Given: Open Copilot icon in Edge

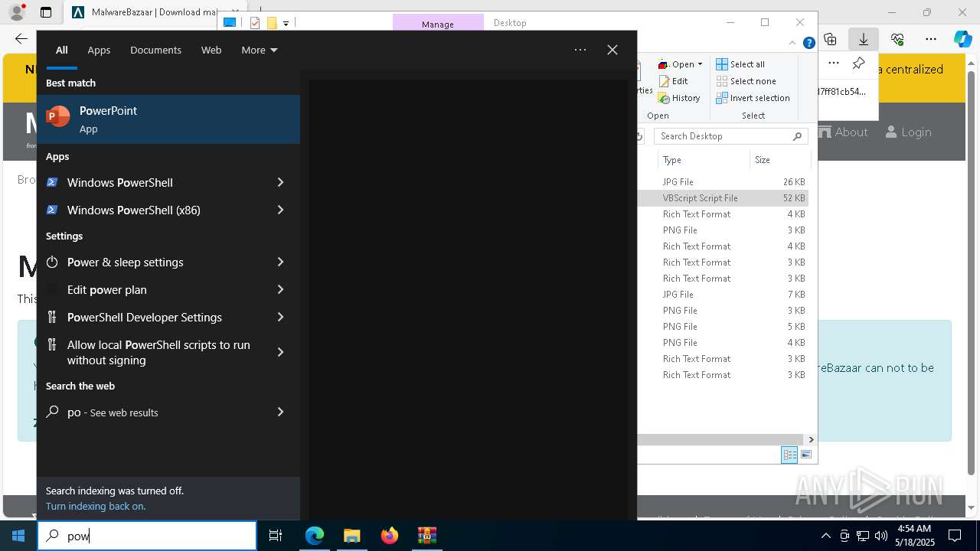Looking at the screenshot, I should [963, 39].
